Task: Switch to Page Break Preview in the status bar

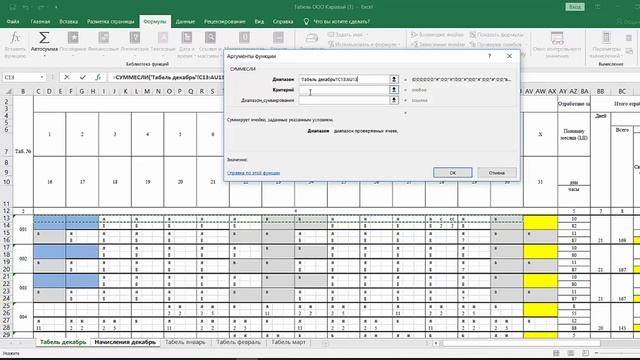Action: [585, 353]
